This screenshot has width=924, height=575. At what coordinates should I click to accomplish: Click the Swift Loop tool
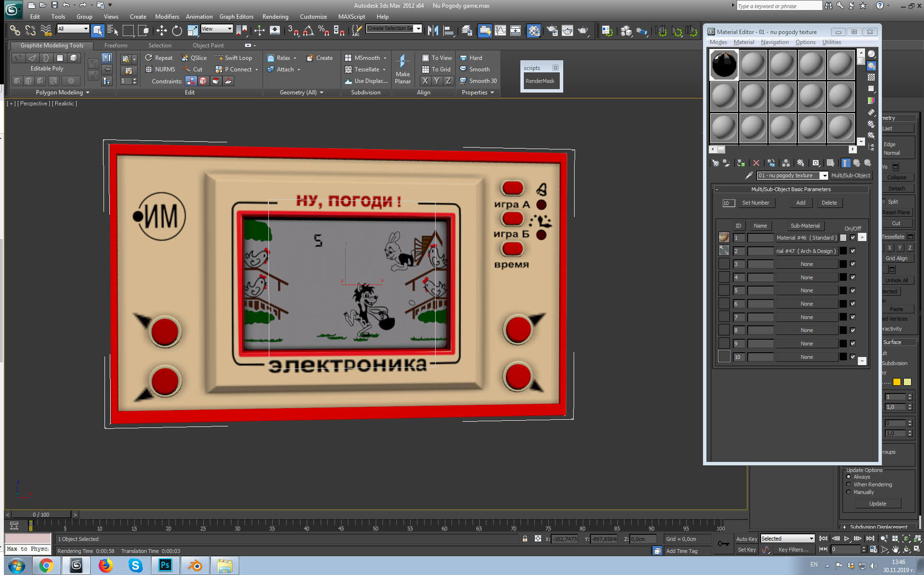234,58
